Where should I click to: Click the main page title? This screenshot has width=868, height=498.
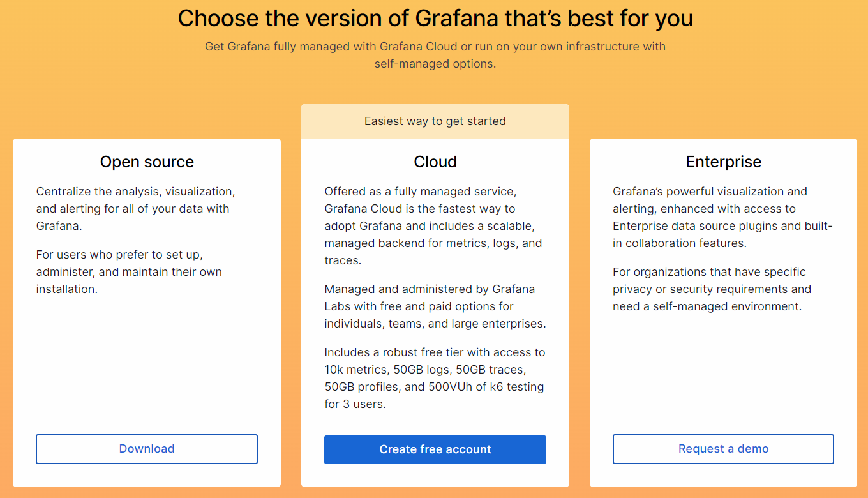click(435, 18)
